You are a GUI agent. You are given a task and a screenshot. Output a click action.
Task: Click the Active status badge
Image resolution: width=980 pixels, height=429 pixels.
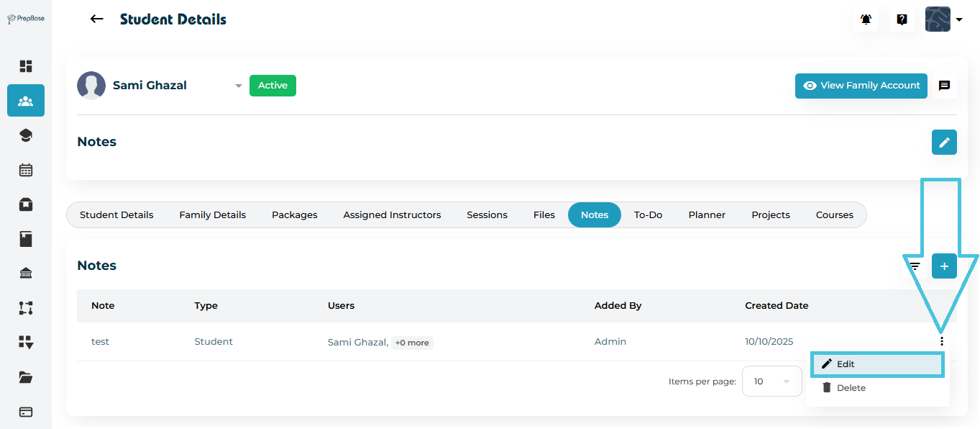(273, 86)
